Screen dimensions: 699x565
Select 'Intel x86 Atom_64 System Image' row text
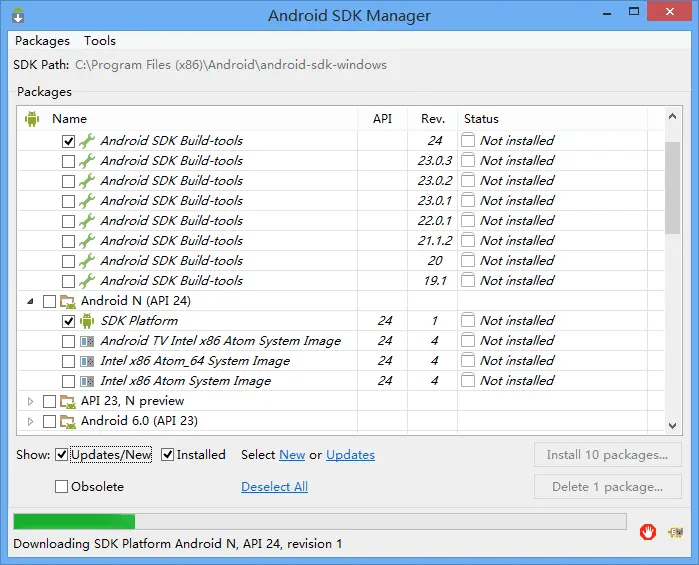click(x=195, y=361)
